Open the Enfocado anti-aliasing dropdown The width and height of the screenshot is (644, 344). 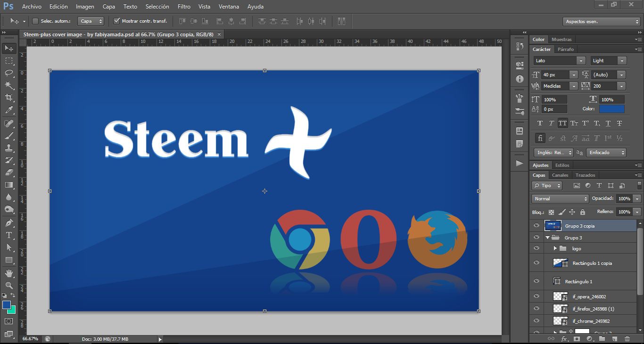click(606, 153)
